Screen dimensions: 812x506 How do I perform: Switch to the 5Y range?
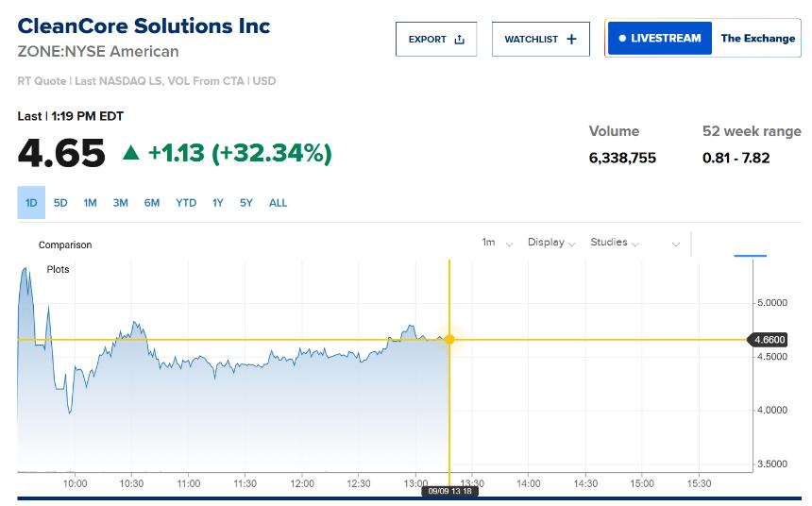pyautogui.click(x=245, y=203)
